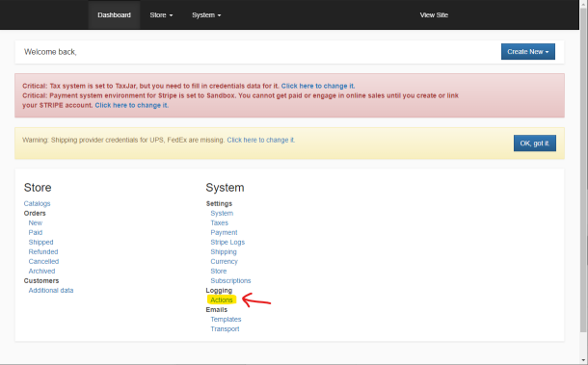Open Transport link under Emails
Image resolution: width=588 pixels, height=365 pixels.
coord(225,329)
